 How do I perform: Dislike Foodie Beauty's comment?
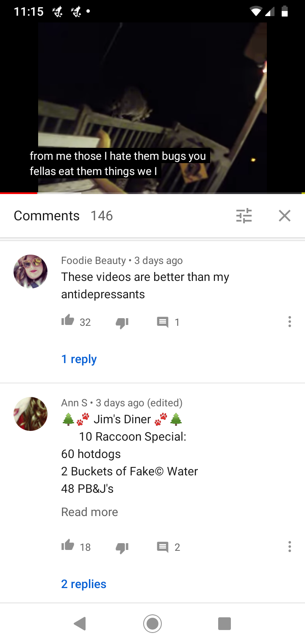[x=122, y=323]
